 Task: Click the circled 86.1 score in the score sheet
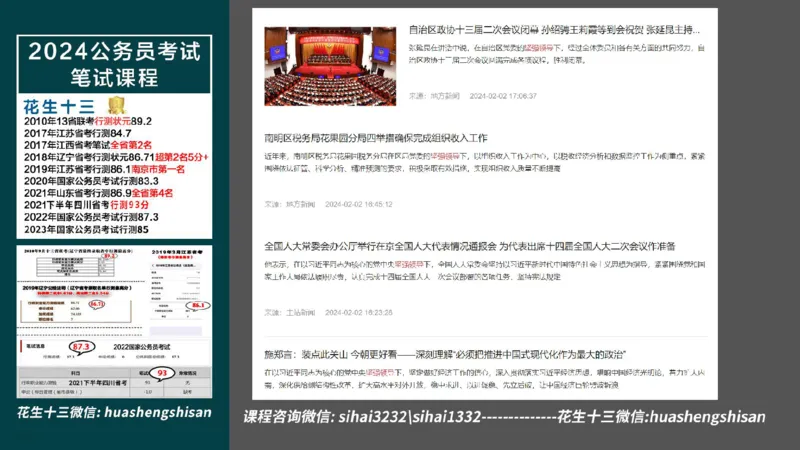tap(198, 305)
